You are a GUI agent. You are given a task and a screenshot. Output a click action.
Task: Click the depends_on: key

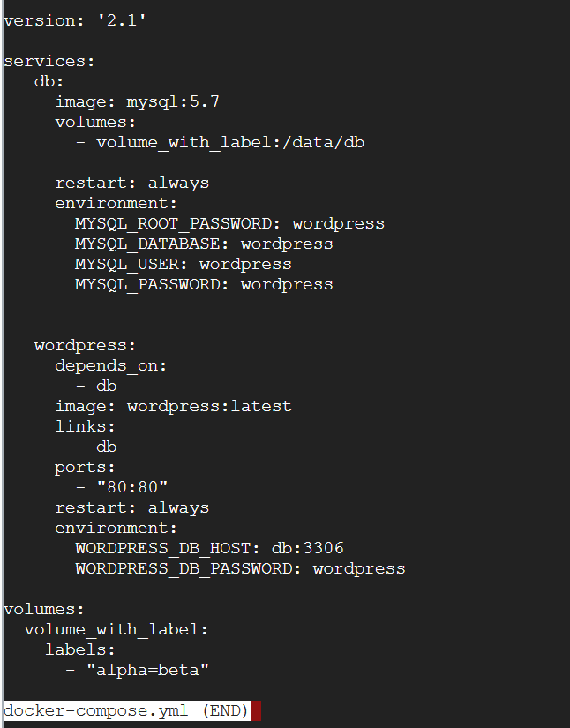tap(111, 365)
